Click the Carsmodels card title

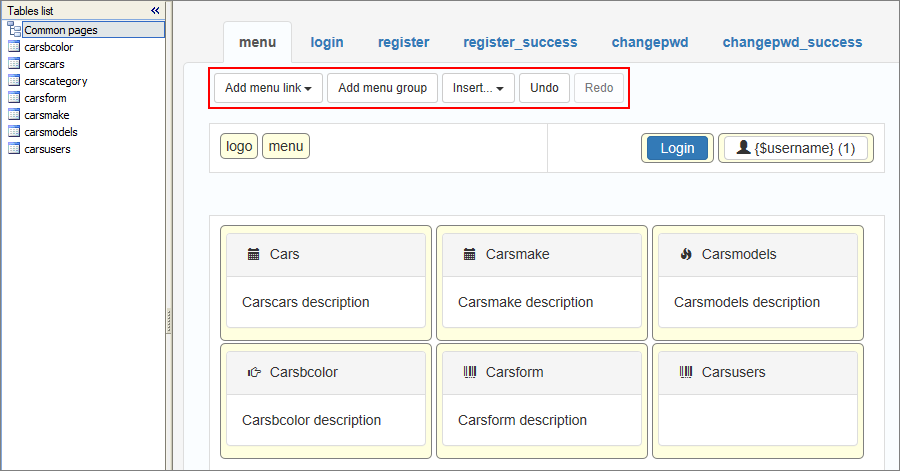coord(739,254)
